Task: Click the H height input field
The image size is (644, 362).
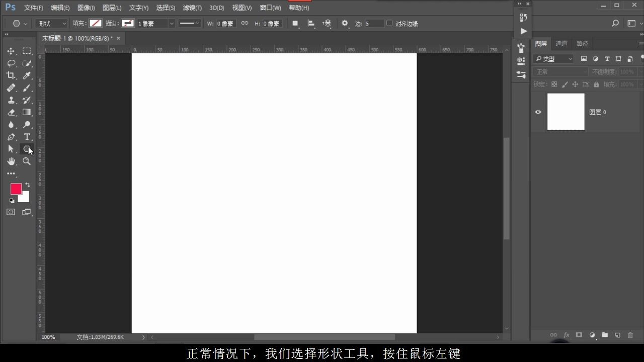Action: tap(272, 23)
